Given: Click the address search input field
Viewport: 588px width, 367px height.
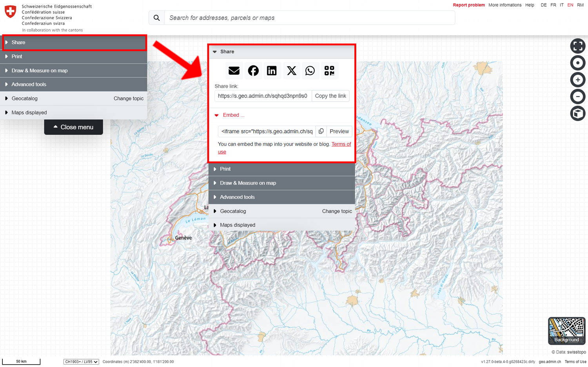Looking at the screenshot, I should pos(310,18).
